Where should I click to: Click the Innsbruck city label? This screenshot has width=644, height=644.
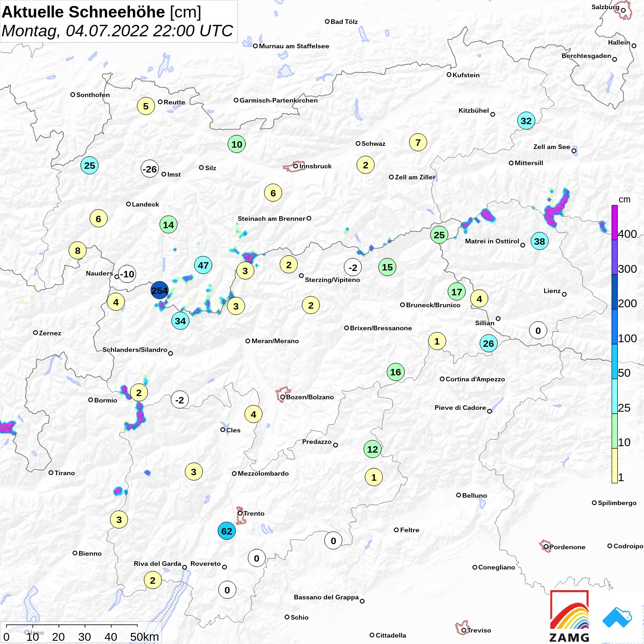pos(316,166)
